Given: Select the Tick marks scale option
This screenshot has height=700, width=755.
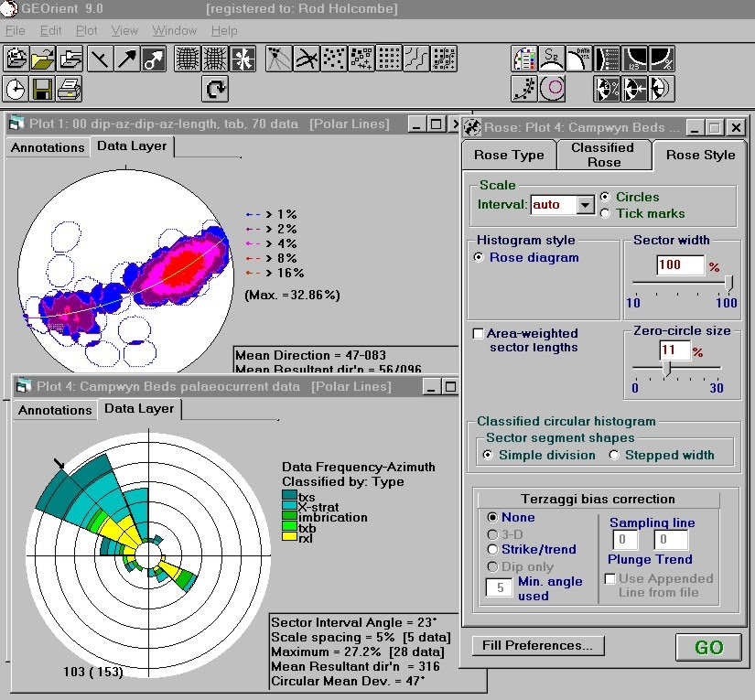Looking at the screenshot, I should click(x=605, y=213).
